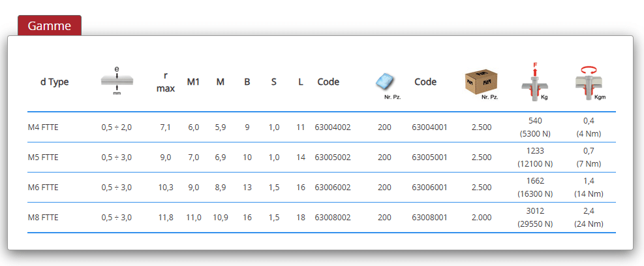
Task: Select the M4 FTTE row label
Action: coord(43,127)
